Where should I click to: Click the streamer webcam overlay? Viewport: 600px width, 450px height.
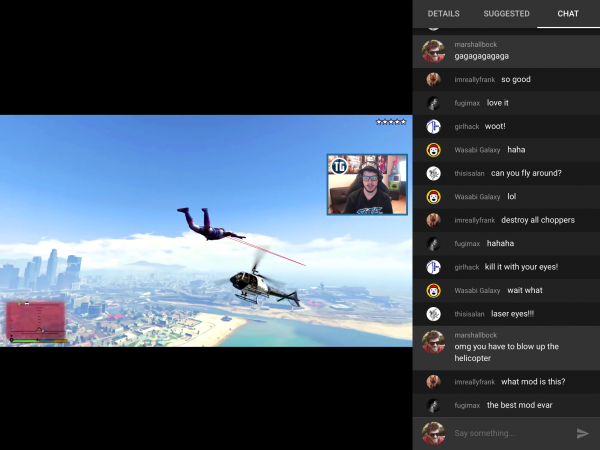(x=367, y=184)
